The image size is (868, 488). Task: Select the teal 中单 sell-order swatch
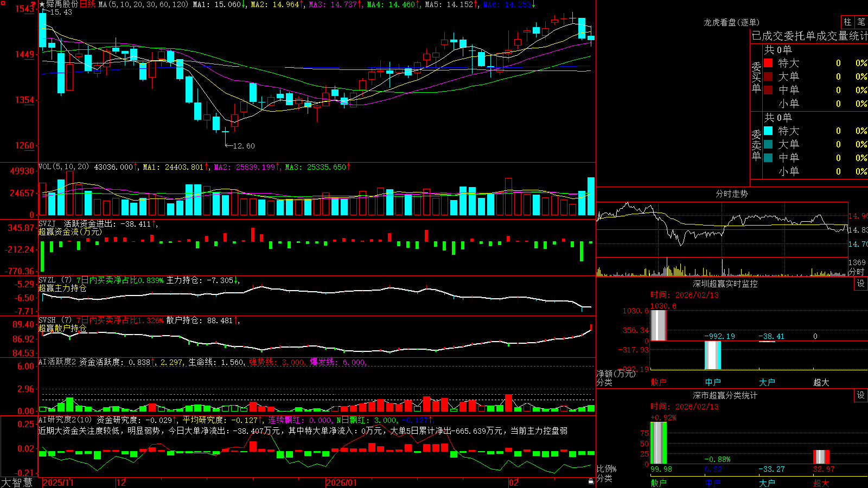768,158
